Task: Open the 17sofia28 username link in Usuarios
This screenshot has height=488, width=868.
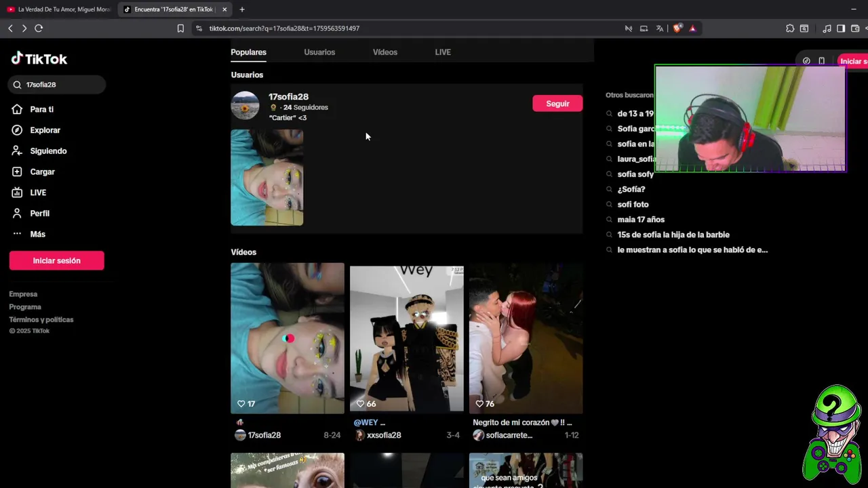Action: click(x=288, y=97)
